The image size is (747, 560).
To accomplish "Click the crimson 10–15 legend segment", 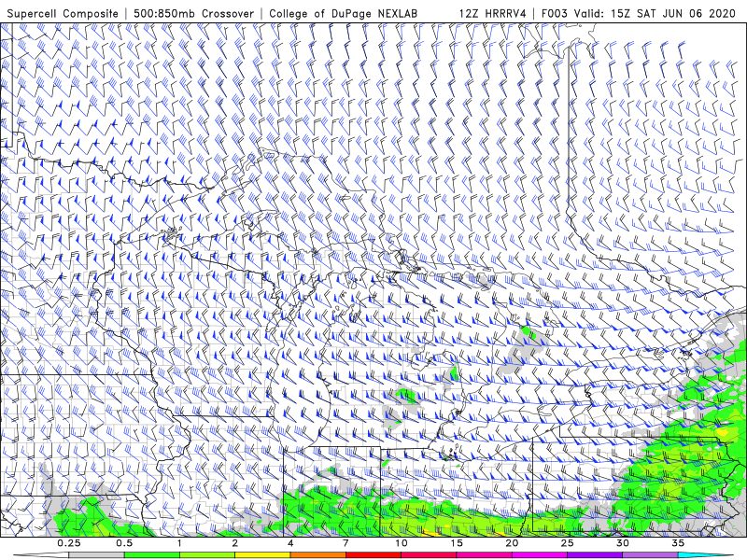I will (x=429, y=555).
